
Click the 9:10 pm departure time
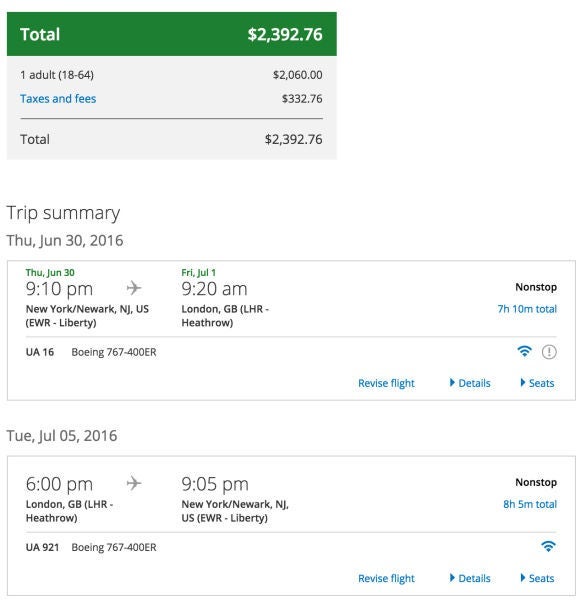59,289
